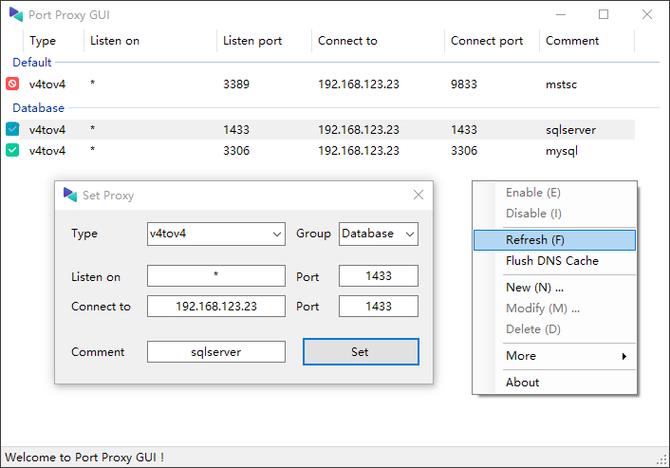Screen dimensions: 670x468
Task: Click the Set Proxy dialog logo icon
Action: (70, 195)
